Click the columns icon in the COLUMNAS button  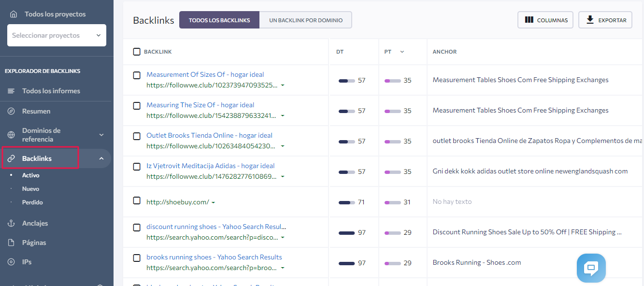[529, 20]
